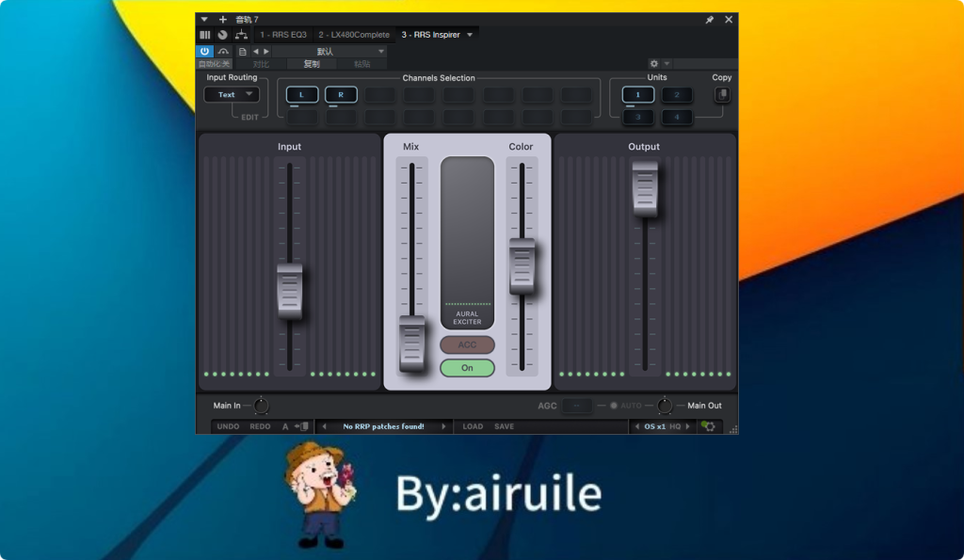Click the Input fader handle

pyautogui.click(x=289, y=290)
